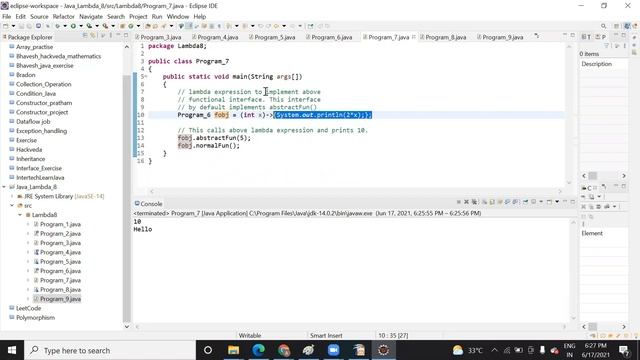Open Zoom from taskbar
640x360 pixels.
[x=333, y=350]
